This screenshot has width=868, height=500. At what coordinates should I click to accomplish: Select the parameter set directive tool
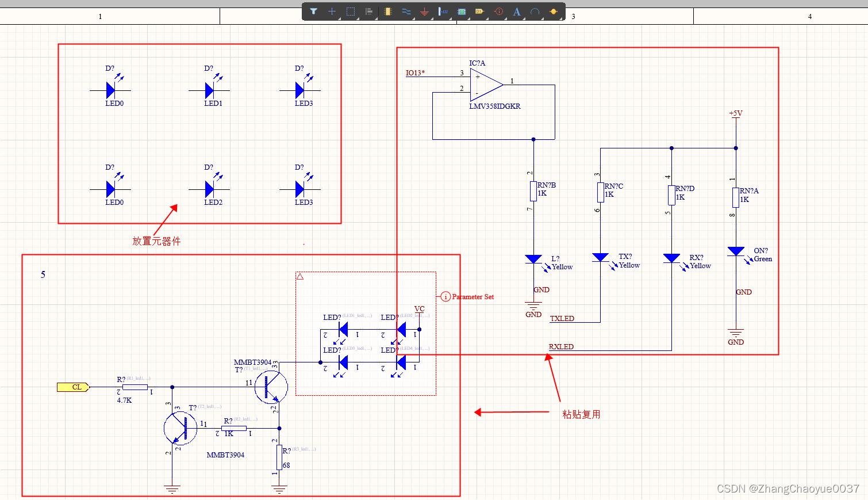498,12
